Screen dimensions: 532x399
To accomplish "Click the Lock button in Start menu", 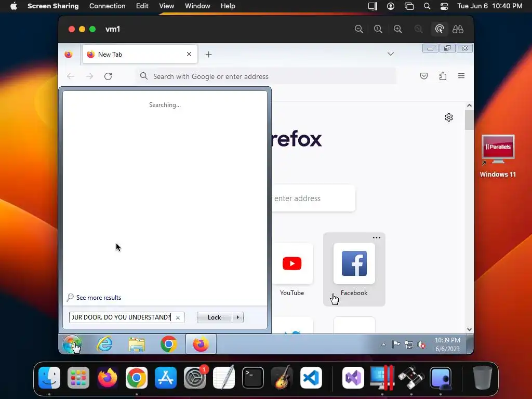I will (214, 317).
